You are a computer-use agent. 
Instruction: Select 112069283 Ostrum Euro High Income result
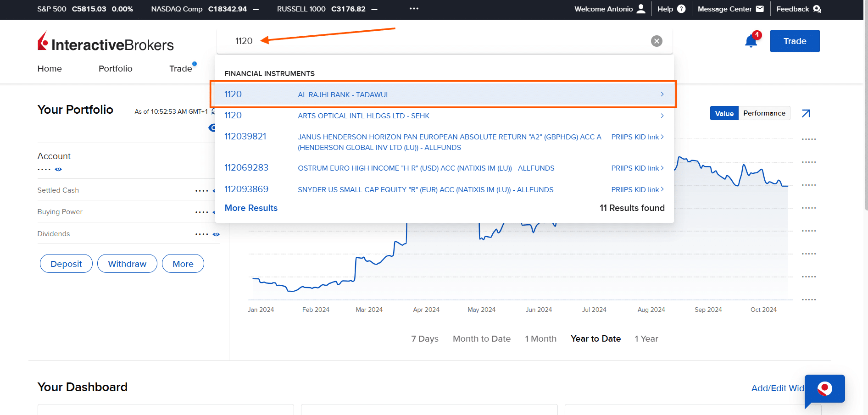tap(444, 168)
